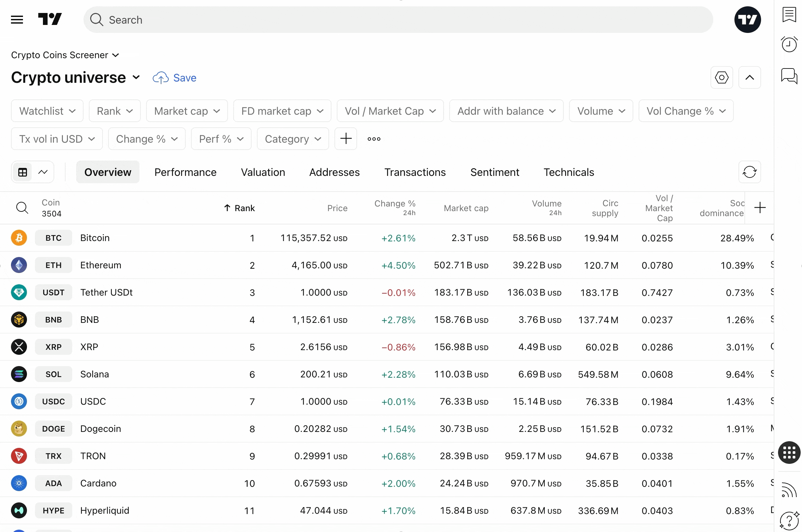Add a new filter with plus button
Viewport: 802px width, 532px height.
pyautogui.click(x=346, y=139)
